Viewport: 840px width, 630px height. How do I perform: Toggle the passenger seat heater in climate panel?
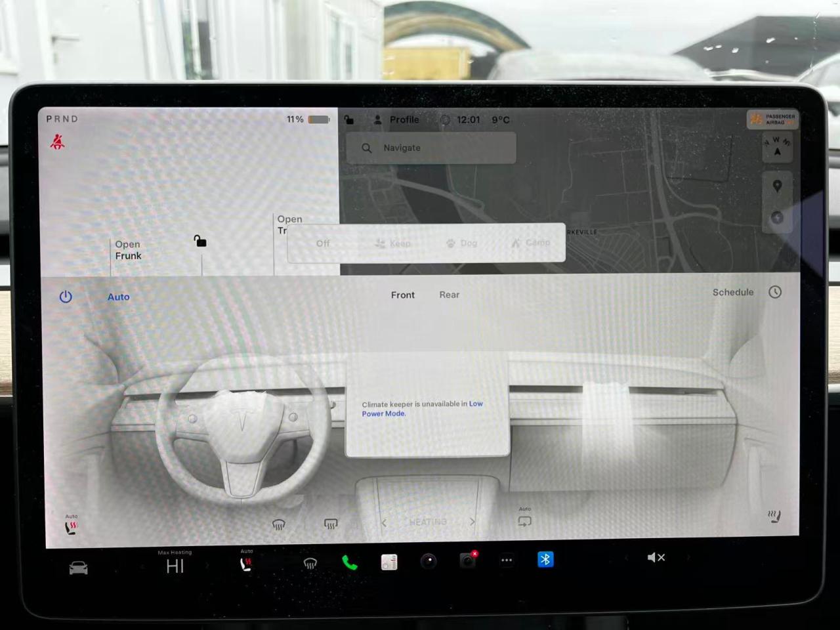[x=774, y=517]
